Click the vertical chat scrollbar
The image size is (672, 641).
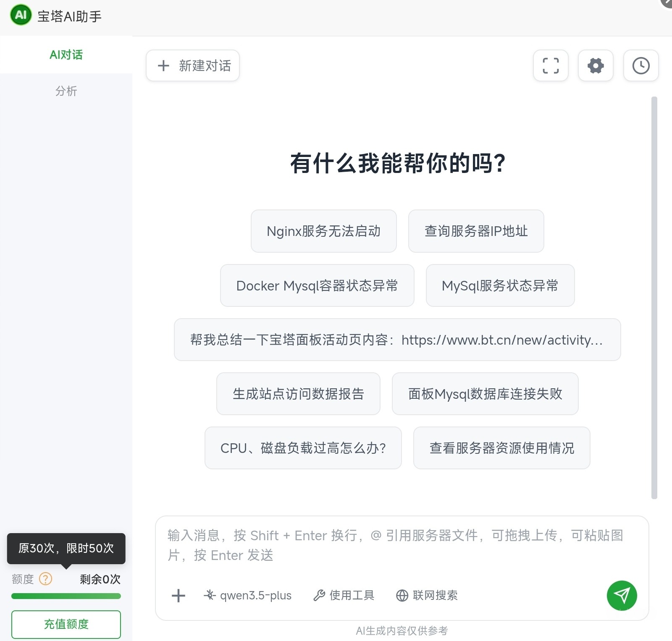point(654,298)
